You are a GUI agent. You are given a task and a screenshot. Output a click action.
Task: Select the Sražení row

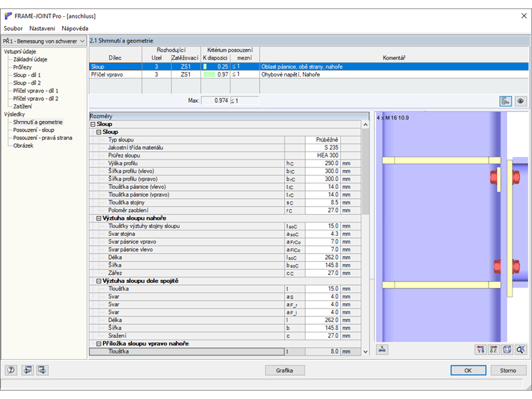pos(225,336)
